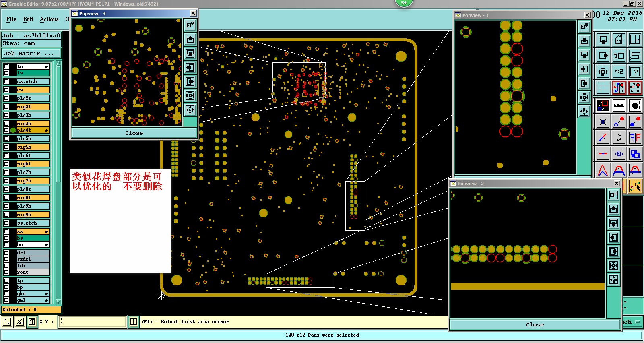Select layer name sig9b

click(x=33, y=215)
